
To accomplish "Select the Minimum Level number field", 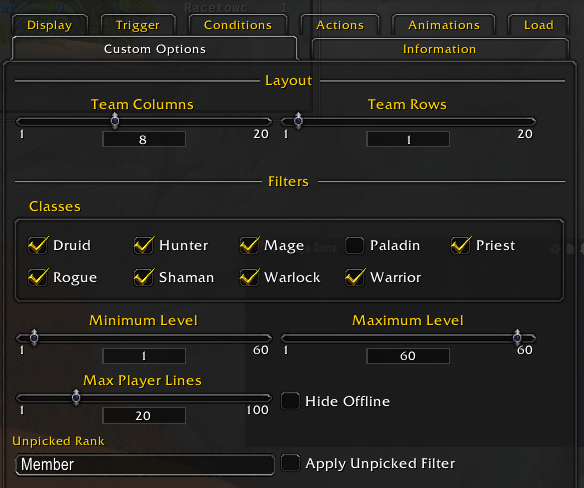I will point(144,356).
